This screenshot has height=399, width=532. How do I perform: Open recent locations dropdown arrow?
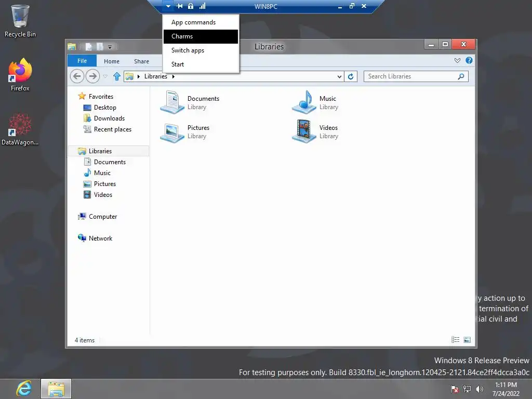105,77
